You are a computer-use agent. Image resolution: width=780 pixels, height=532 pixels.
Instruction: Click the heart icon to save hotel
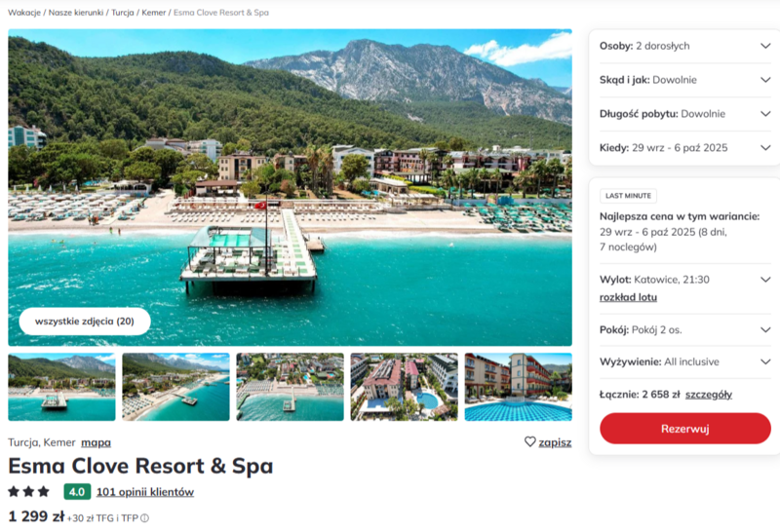(529, 441)
